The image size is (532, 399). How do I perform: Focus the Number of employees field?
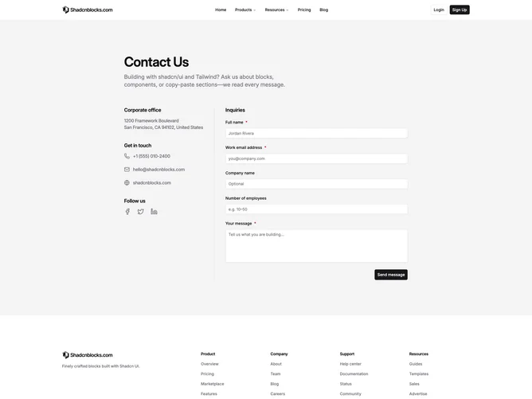click(316, 209)
